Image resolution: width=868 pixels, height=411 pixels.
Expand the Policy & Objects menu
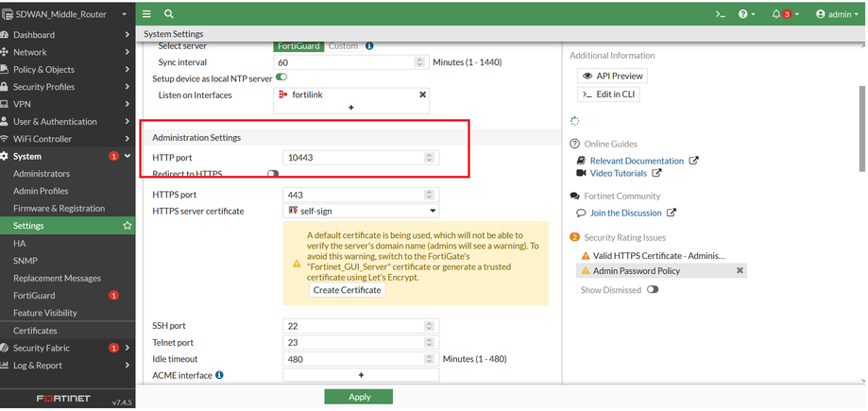tap(68, 69)
